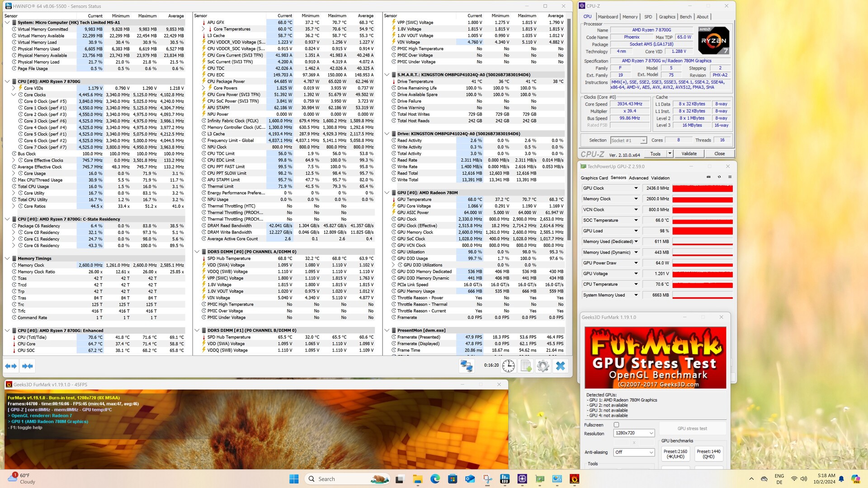Switch to Mainboard tab in CPU-Z
Screen dimensions: 868x488
click(x=608, y=17)
